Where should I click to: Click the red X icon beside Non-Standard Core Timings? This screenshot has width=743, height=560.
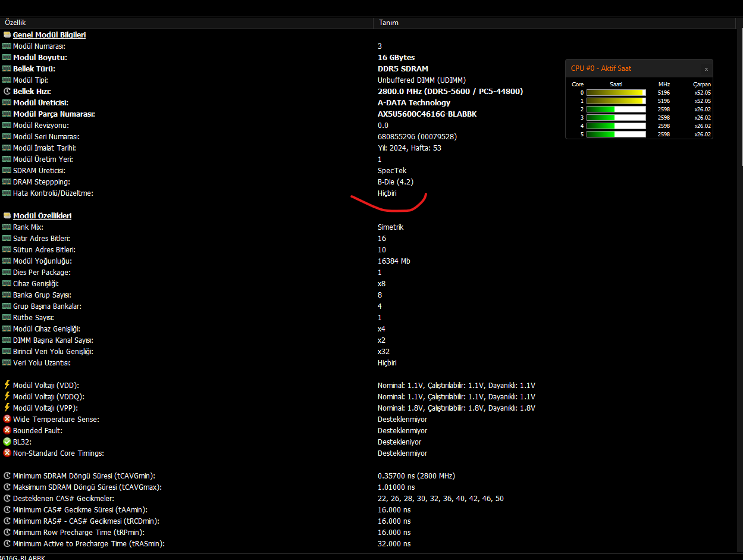pyautogui.click(x=7, y=453)
